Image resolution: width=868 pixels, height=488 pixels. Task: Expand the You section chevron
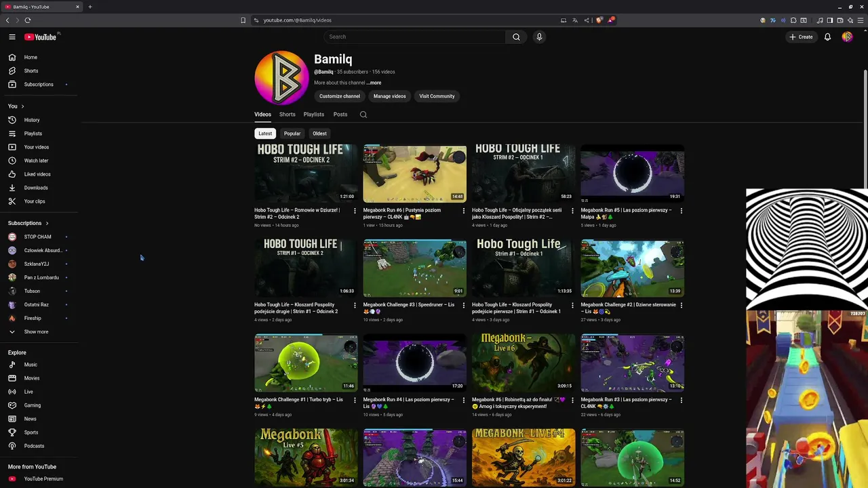pyautogui.click(x=22, y=106)
